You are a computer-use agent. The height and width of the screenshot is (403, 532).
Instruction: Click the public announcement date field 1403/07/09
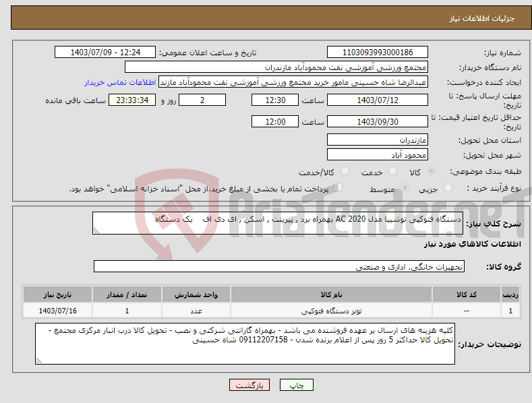click(x=105, y=53)
